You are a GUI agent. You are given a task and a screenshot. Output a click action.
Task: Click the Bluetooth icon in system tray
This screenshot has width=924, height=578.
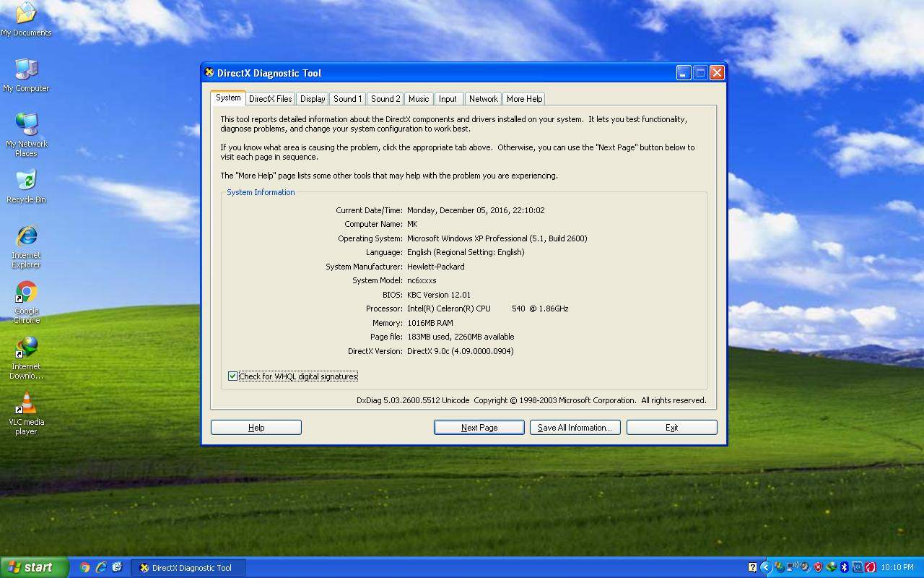[x=844, y=567]
